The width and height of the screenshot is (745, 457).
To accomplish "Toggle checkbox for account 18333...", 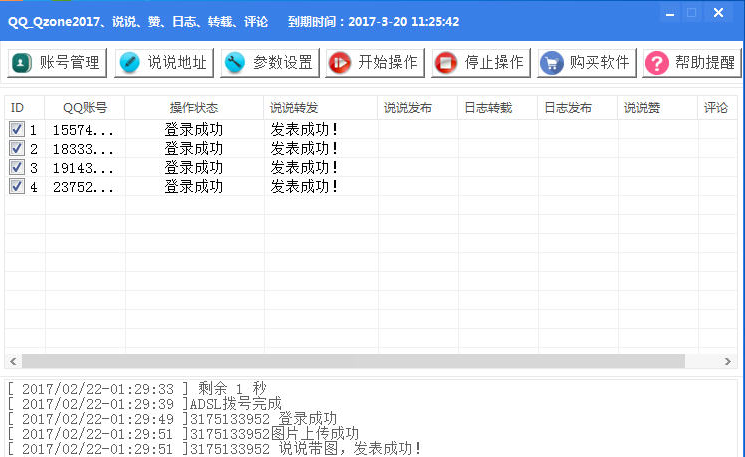I will (17, 148).
